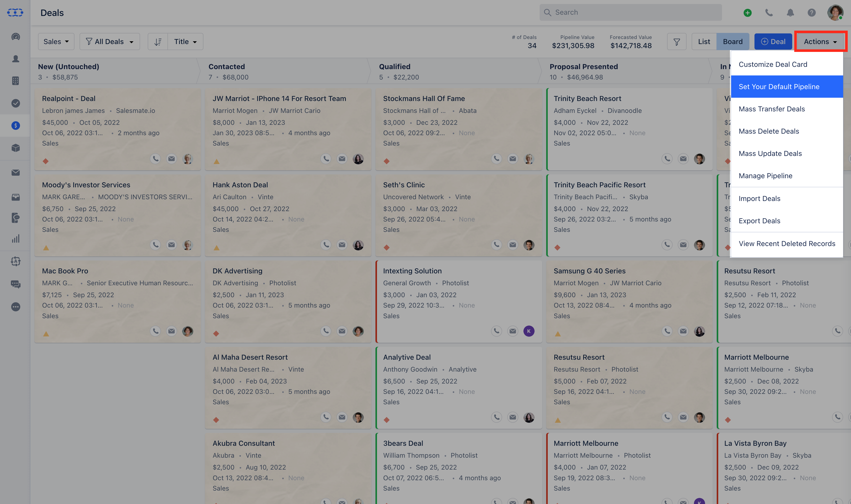The image size is (851, 504).
Task: Open Moody's Investor Services deal
Action: 86,185
